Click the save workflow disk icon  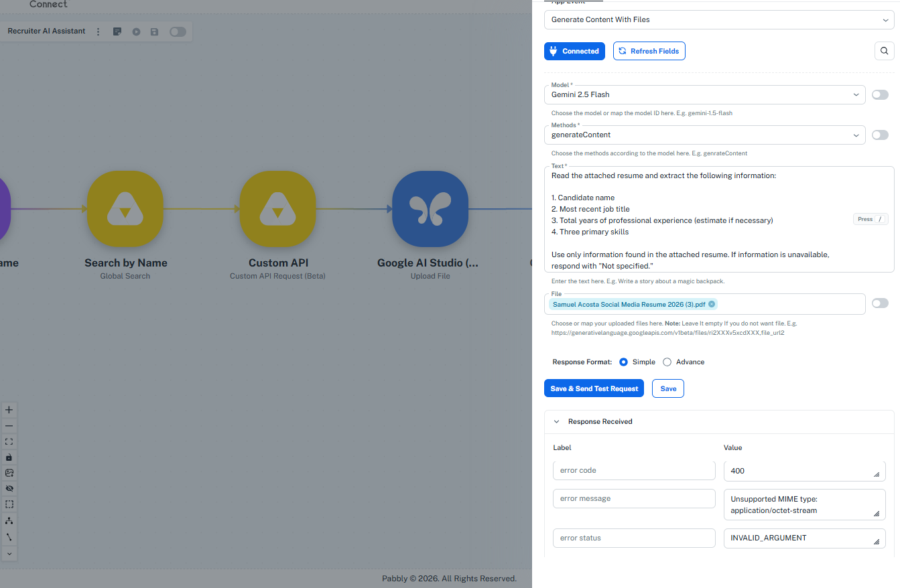click(155, 31)
